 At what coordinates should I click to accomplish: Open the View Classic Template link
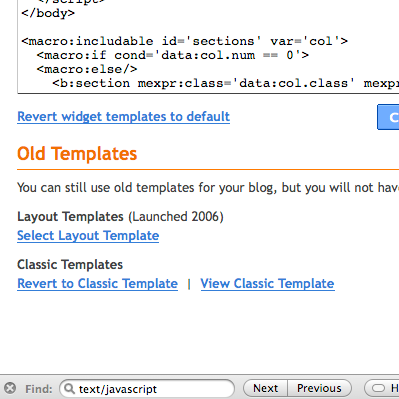[267, 284]
